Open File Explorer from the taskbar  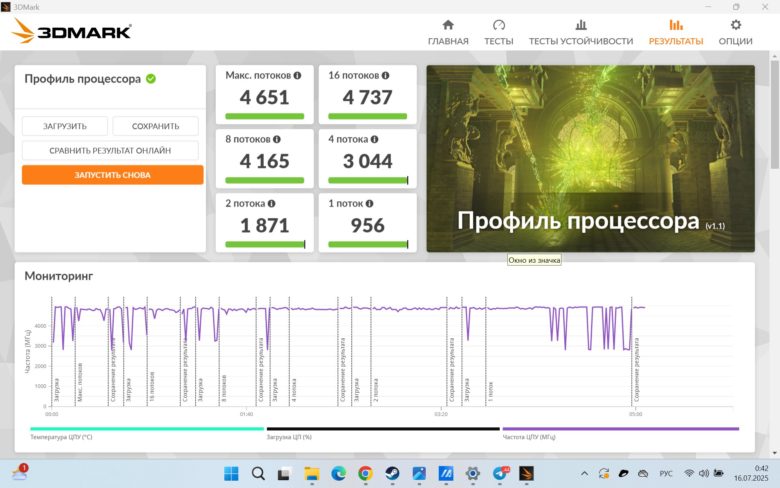click(x=312, y=474)
